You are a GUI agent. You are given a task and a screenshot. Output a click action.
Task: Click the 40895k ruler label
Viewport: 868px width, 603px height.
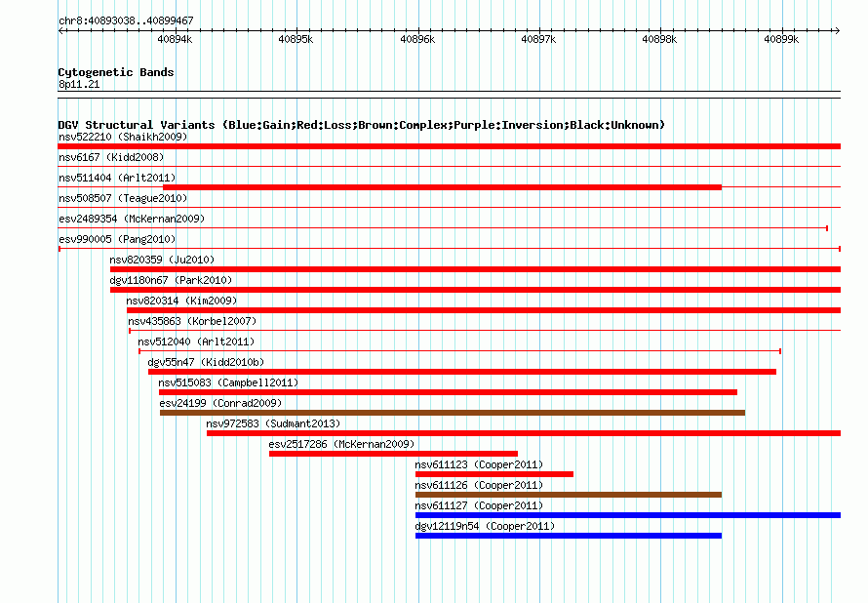(296, 39)
